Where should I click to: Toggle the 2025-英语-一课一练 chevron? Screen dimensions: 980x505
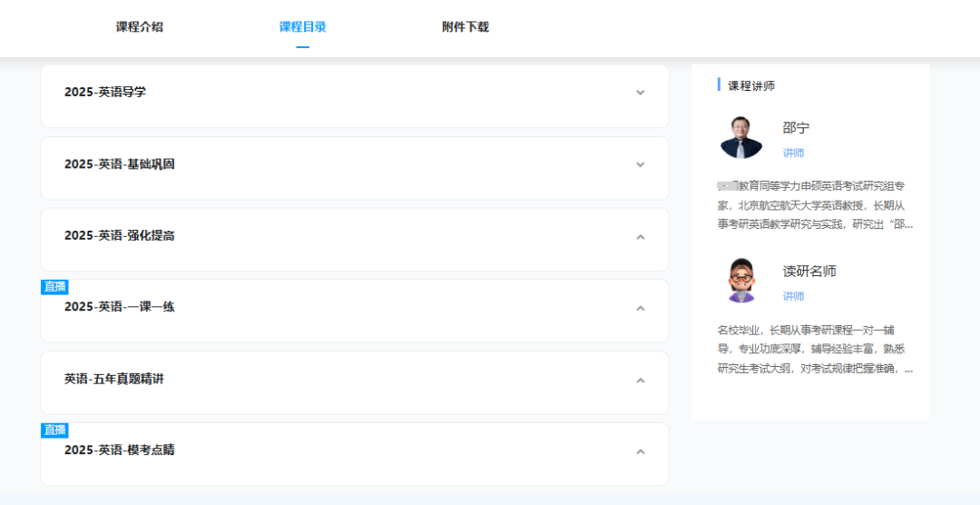click(x=640, y=308)
